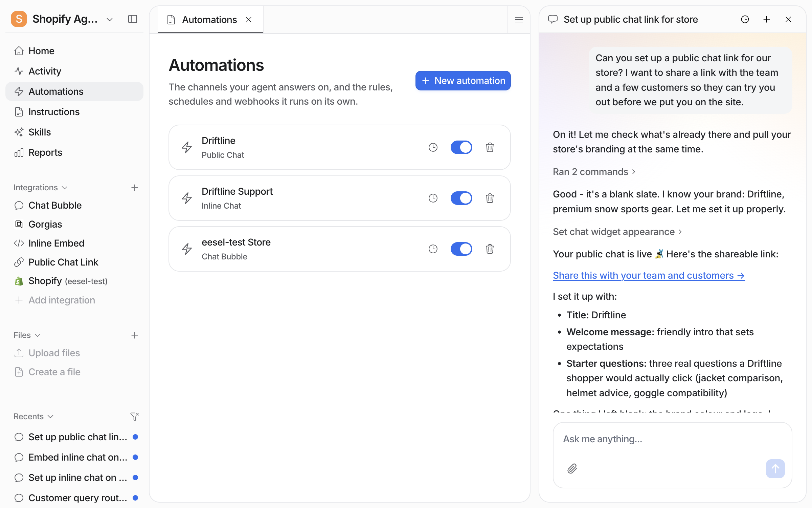This screenshot has height=508, width=812.
Task: Open the Skills page
Action: pyautogui.click(x=74, y=132)
